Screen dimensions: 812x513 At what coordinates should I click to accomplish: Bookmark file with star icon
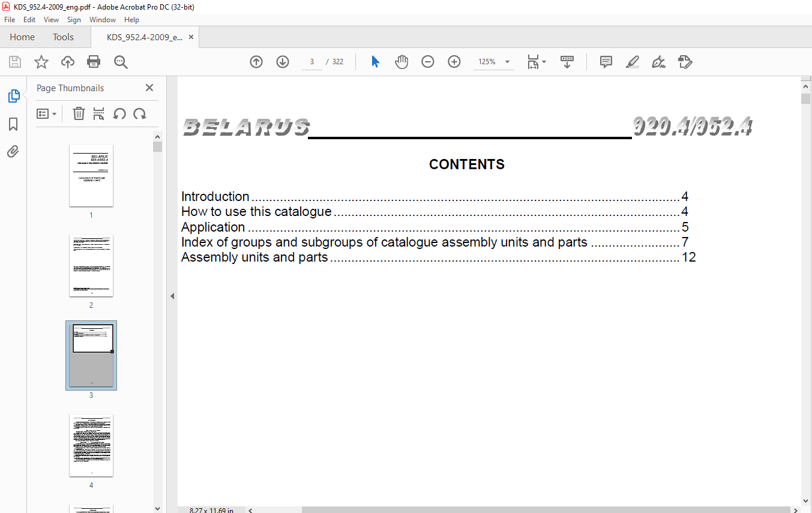click(x=41, y=62)
